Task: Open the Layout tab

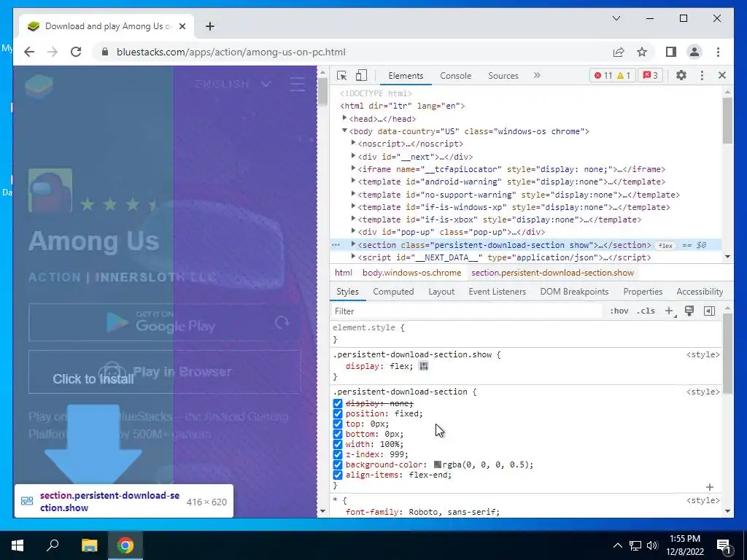Action: click(441, 292)
